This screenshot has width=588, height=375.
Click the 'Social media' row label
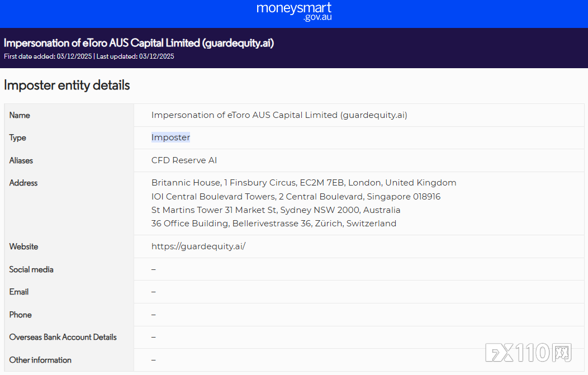(x=31, y=269)
